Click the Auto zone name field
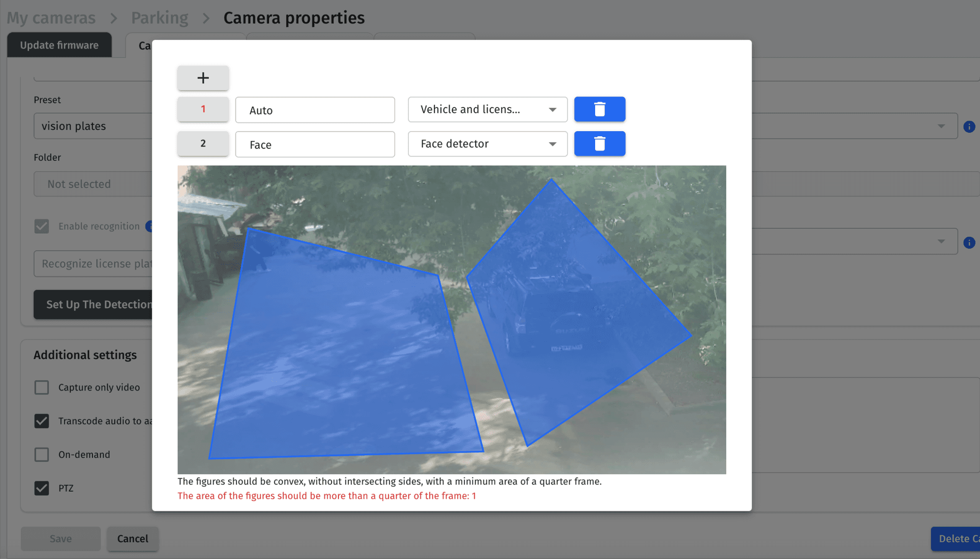 [314, 110]
